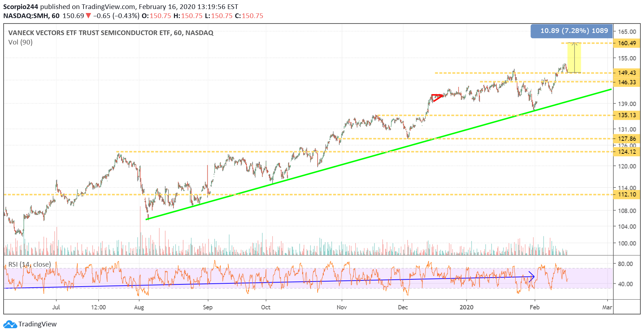Click the Sep date axis label
The height and width of the screenshot is (334, 644).
pos(208,307)
